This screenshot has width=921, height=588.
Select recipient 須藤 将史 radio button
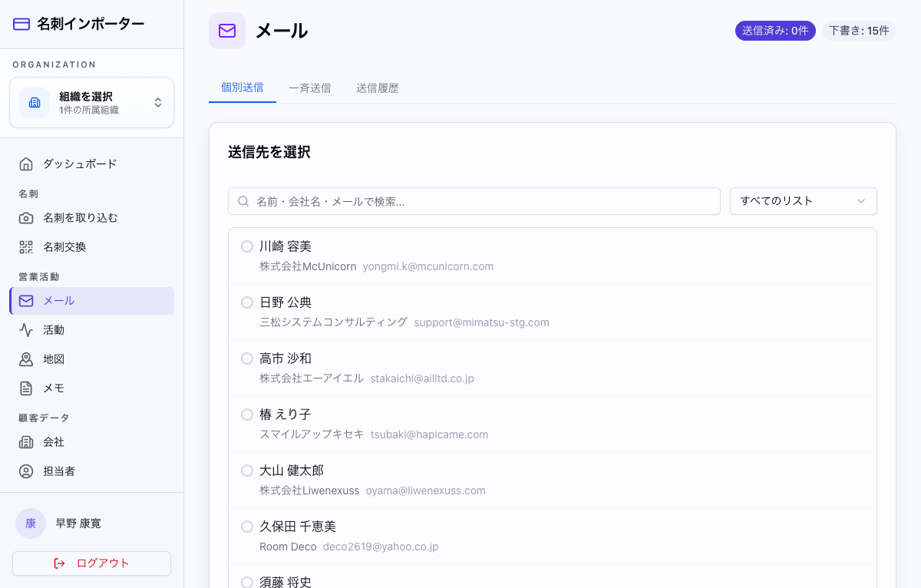point(247,583)
